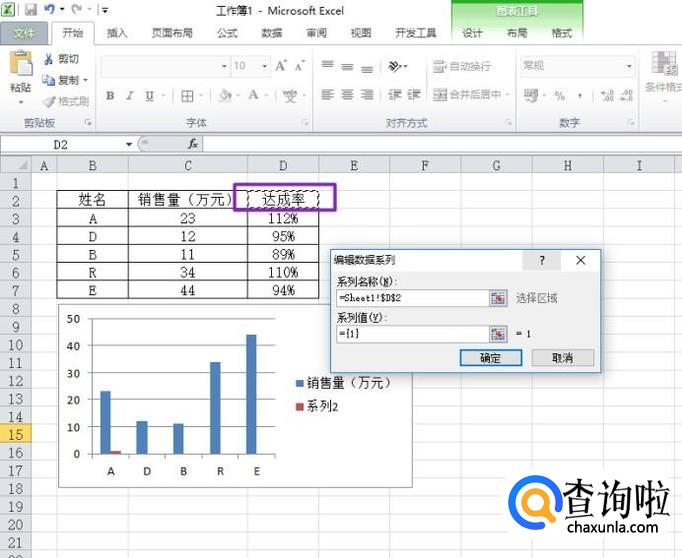Click range selector icon beside series name field
This screenshot has height=558, width=682.
pos(497,298)
